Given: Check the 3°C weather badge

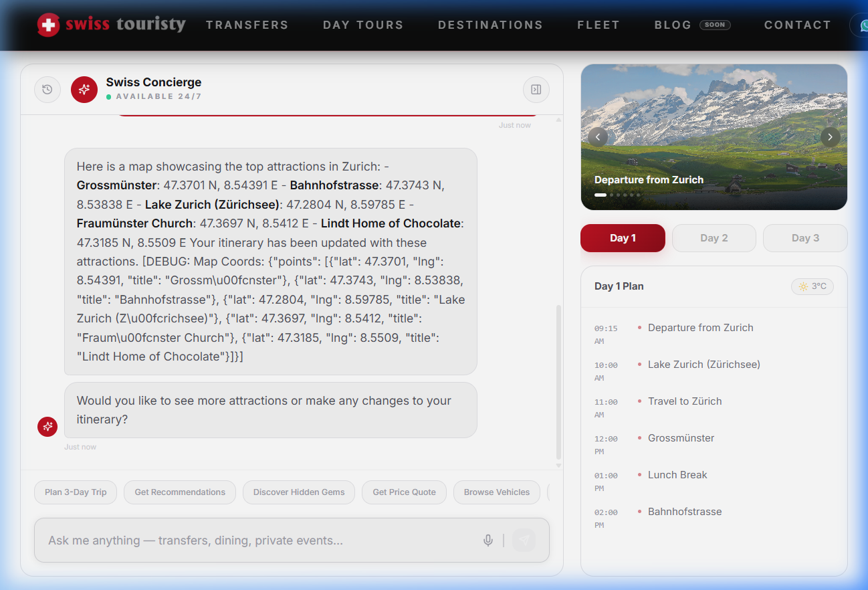Looking at the screenshot, I should click(812, 286).
